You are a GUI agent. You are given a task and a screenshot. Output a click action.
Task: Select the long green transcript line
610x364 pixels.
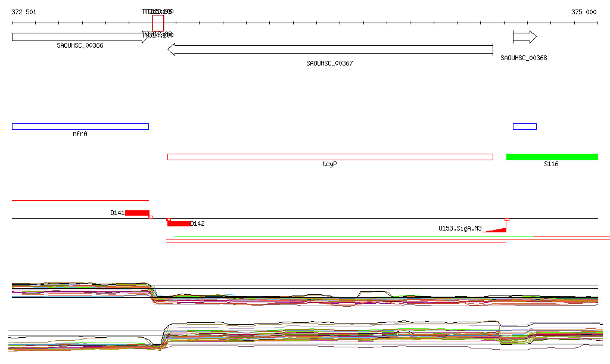354,237
